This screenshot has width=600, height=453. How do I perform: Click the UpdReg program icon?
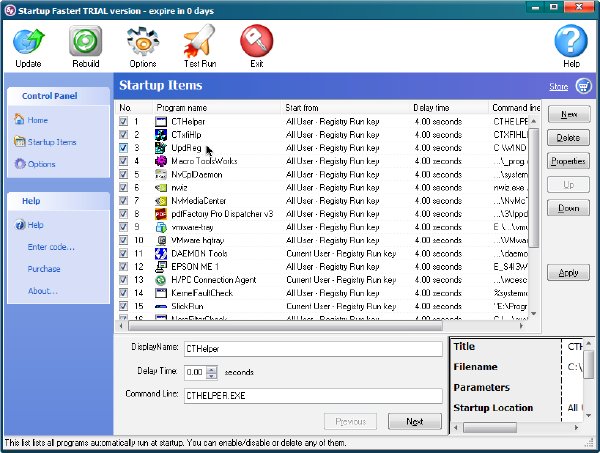[161, 148]
